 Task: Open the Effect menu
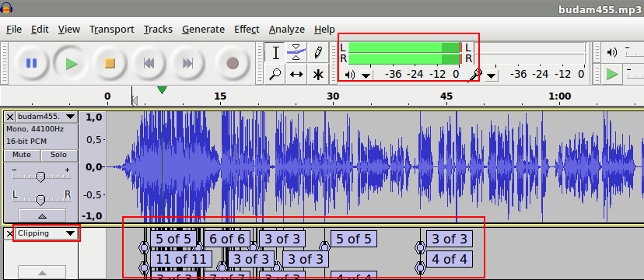pos(247,29)
